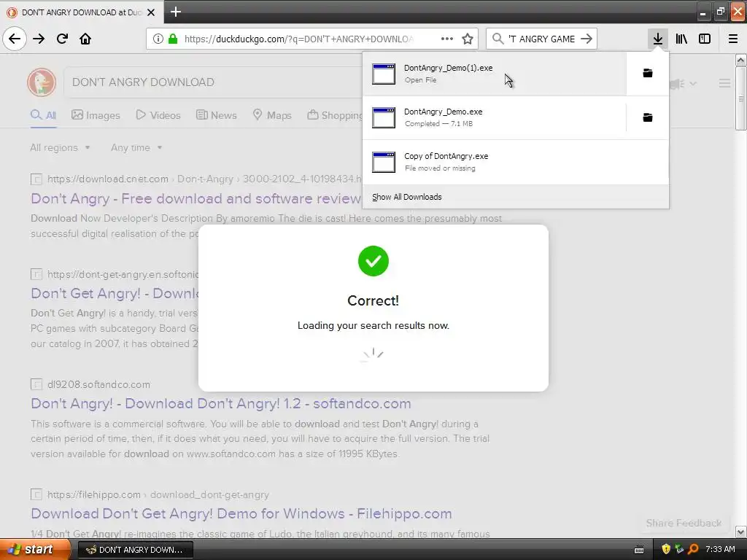Submit search with the arrow button
Image resolution: width=747 pixels, height=560 pixels.
(x=587, y=39)
